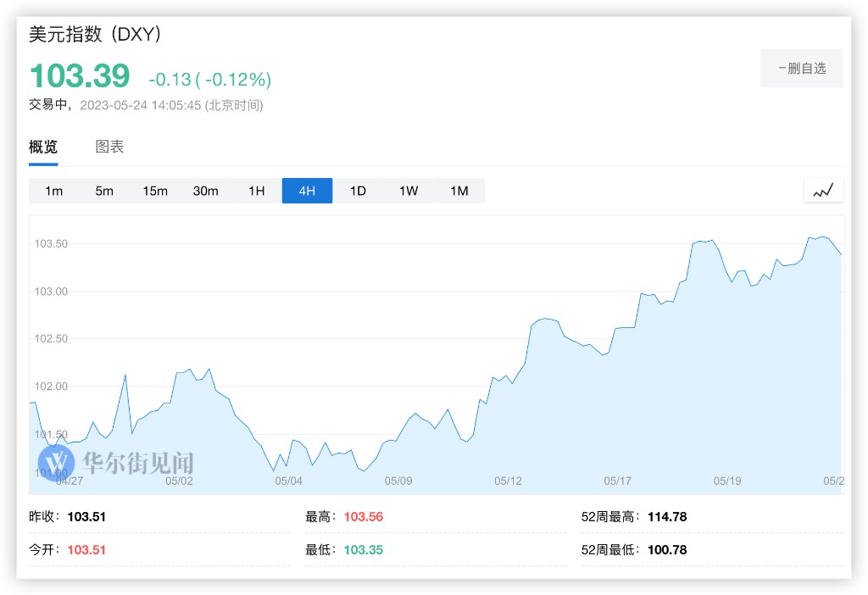Switch to the 概览 overview tab

43,147
